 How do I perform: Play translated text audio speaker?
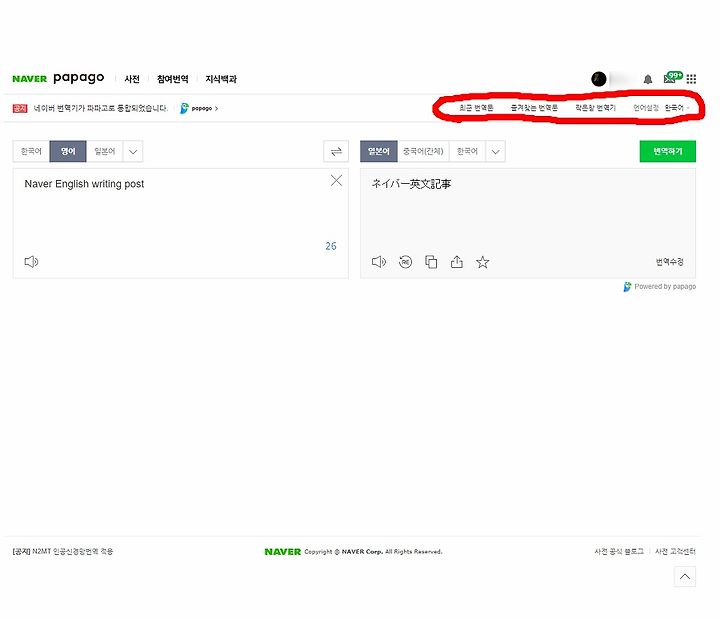[x=379, y=262]
